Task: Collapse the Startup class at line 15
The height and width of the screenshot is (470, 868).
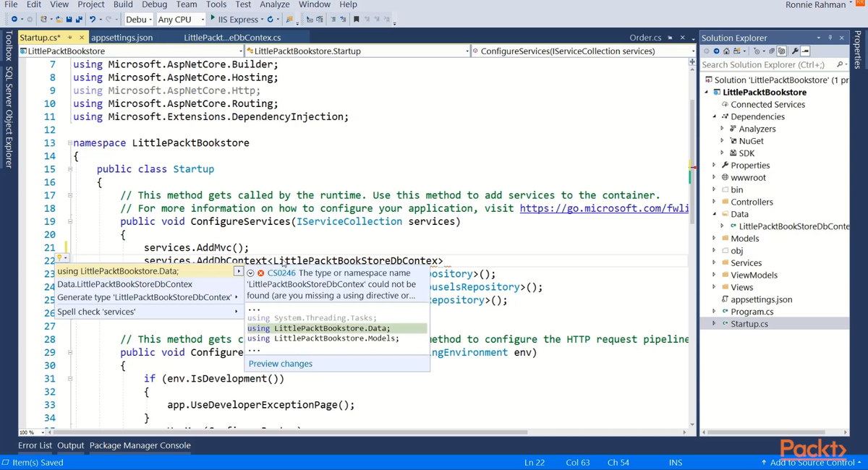Action: coord(69,169)
